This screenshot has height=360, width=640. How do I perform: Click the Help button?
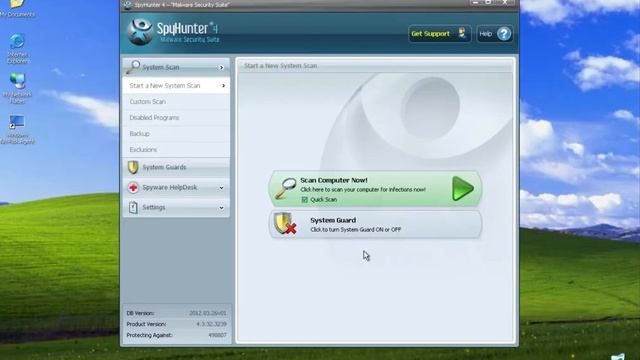coord(495,34)
